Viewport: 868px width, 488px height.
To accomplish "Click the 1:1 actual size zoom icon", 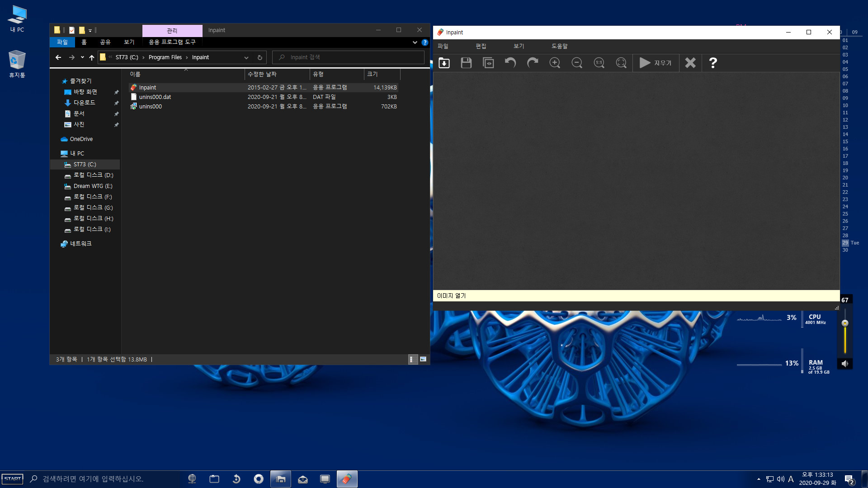I will (599, 63).
